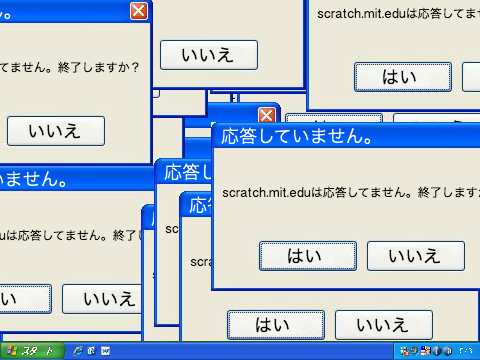Click はい in the bottom-middle dialog
480x360 pixels.
[276, 325]
